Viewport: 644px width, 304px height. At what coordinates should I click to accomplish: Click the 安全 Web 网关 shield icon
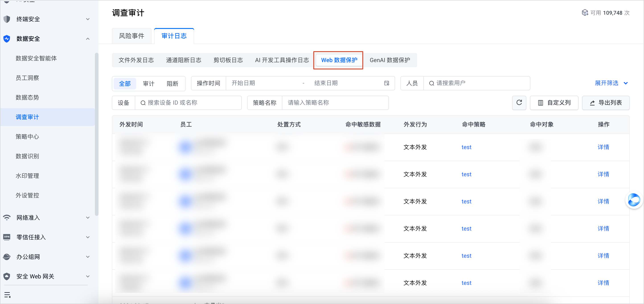coord(7,276)
